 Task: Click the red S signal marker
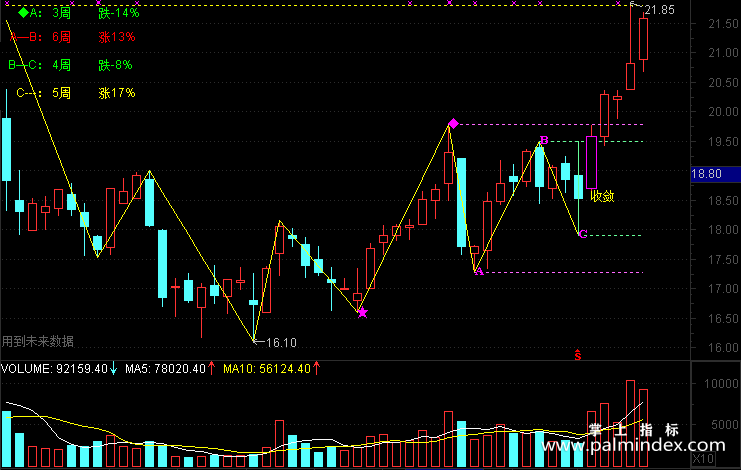[x=577, y=355]
